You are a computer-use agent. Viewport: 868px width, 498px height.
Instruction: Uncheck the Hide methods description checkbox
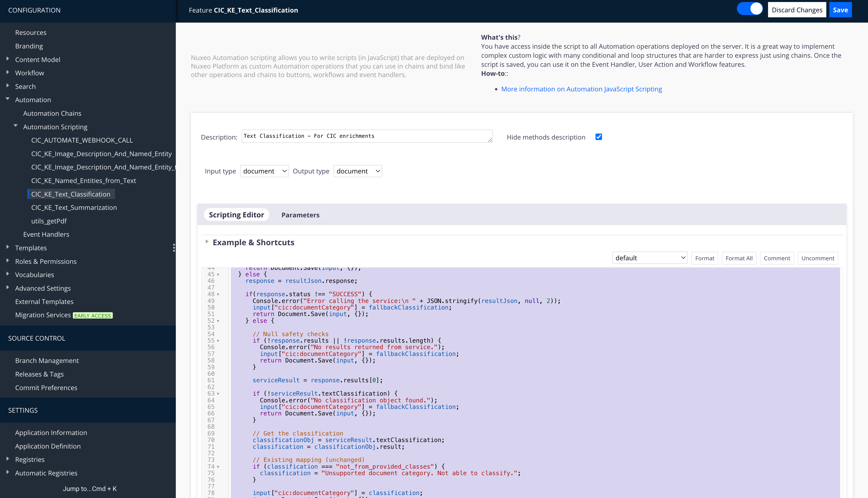pyautogui.click(x=599, y=137)
